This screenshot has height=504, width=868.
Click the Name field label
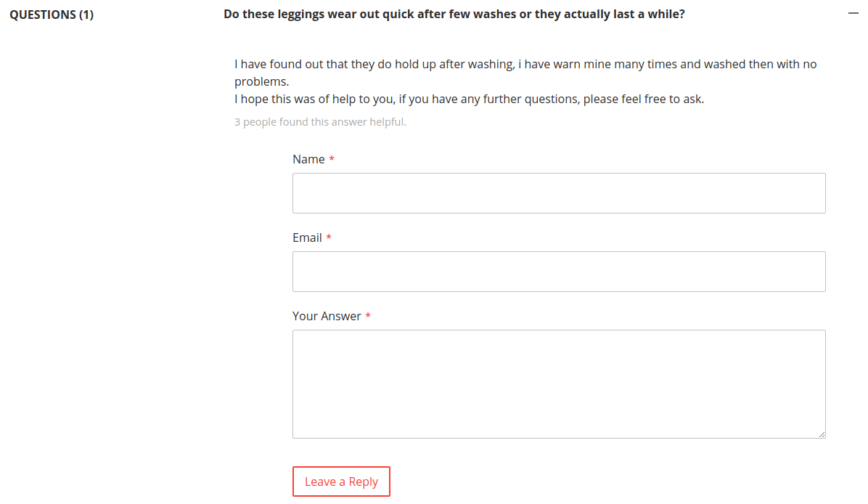pos(308,160)
